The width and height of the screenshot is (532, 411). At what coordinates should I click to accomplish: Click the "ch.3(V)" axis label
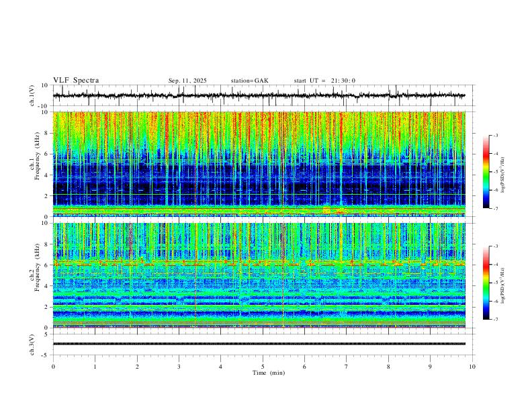[x=32, y=345]
